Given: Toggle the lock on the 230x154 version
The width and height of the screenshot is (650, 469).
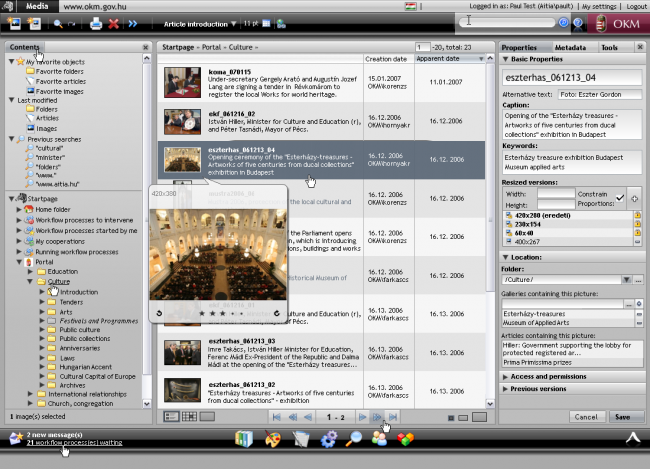Looking at the screenshot, I should tap(638, 224).
